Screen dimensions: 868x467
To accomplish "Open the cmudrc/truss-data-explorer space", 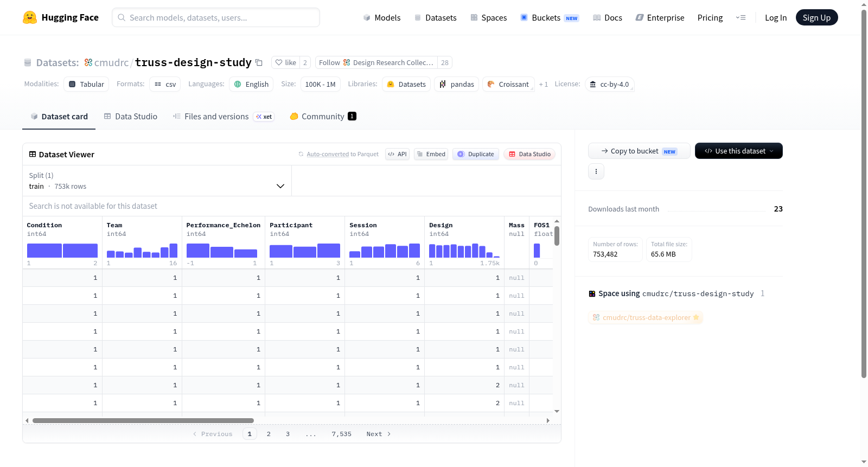I will (x=646, y=317).
